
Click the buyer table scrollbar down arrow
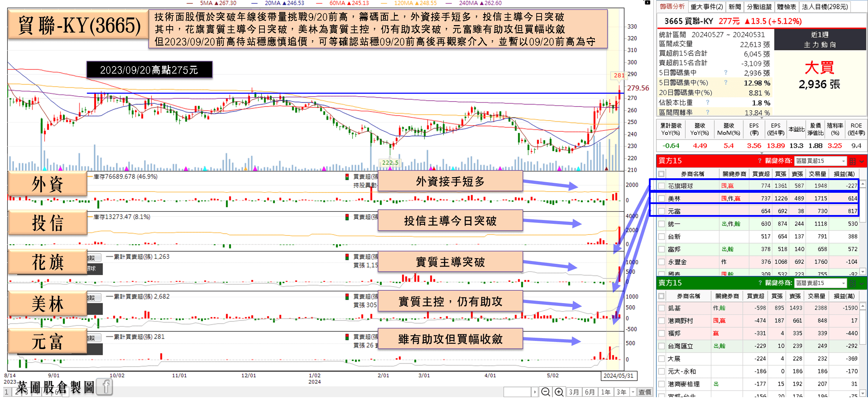pos(863,272)
